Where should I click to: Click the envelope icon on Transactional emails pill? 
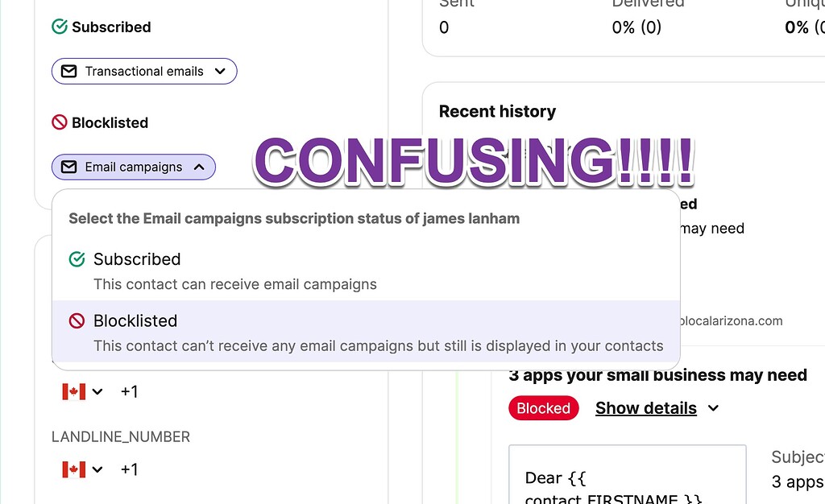tap(68, 71)
